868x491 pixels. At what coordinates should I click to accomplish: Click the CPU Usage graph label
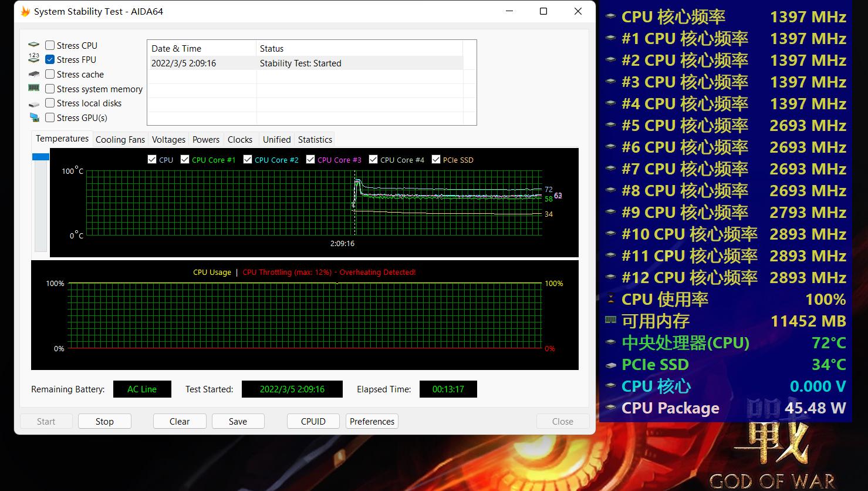coord(212,272)
